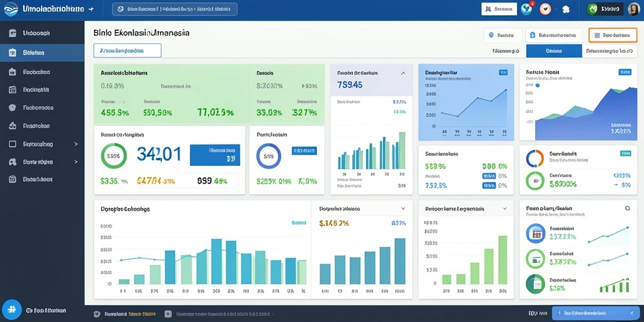
Task: Click the highlighted sidebar item's icon
Action: click(x=13, y=53)
